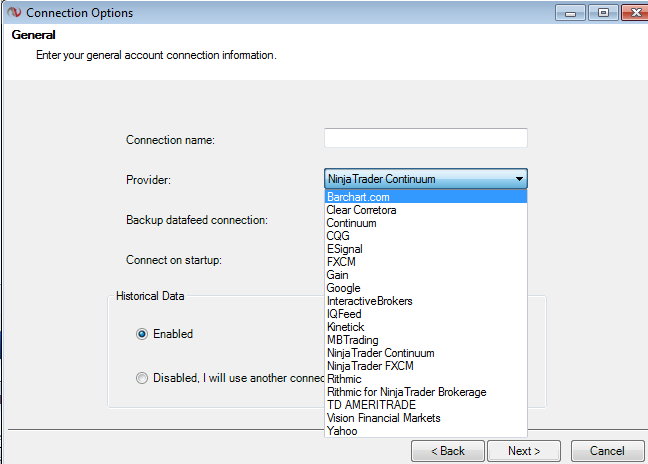Image resolution: width=648 pixels, height=464 pixels.
Task: Select IQFeed in the dropdown list
Action: [x=426, y=314]
